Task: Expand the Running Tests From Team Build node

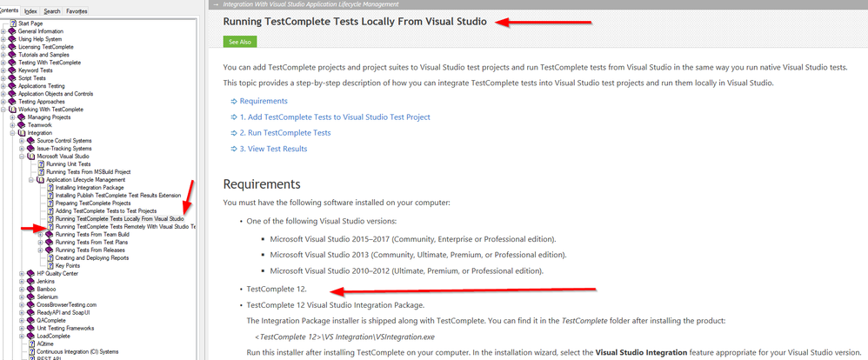Action: coord(41,234)
